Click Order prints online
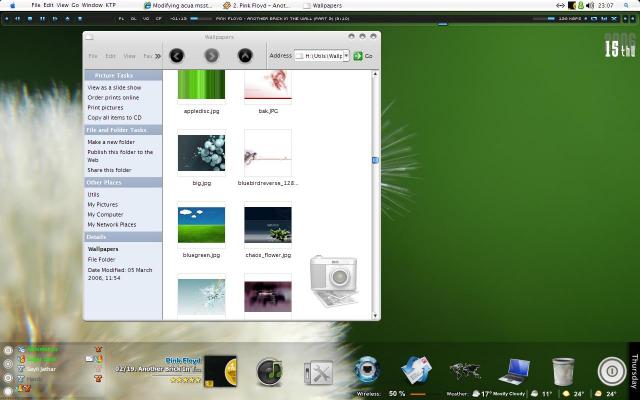Screen dimensions: 640x400 tap(113, 98)
